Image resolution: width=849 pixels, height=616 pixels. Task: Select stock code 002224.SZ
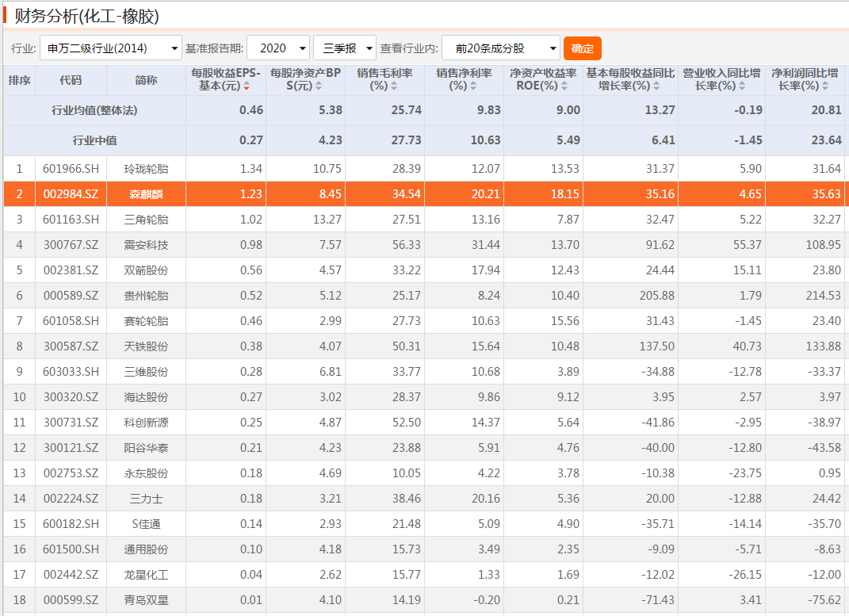pos(71,499)
